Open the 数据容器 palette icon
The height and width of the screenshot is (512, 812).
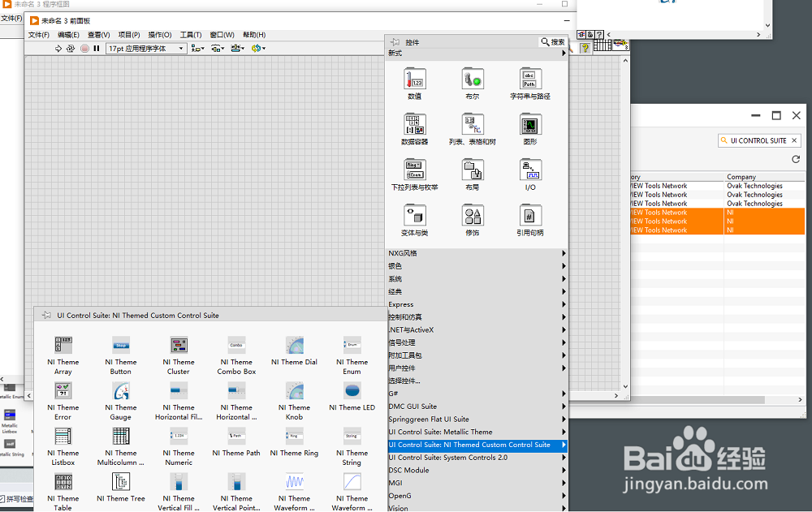pos(415,125)
